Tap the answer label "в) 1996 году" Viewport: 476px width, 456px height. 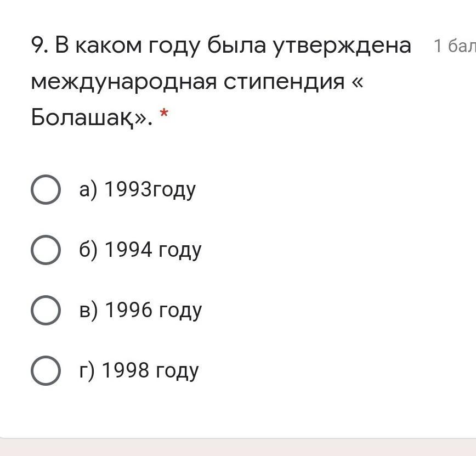[140, 311]
